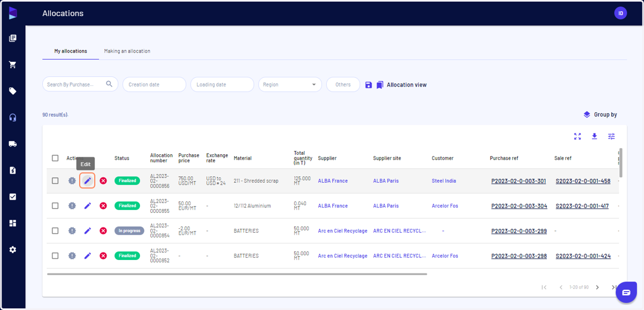
Task: Click the 211 - Shredded scrap cell
Action: click(256, 181)
